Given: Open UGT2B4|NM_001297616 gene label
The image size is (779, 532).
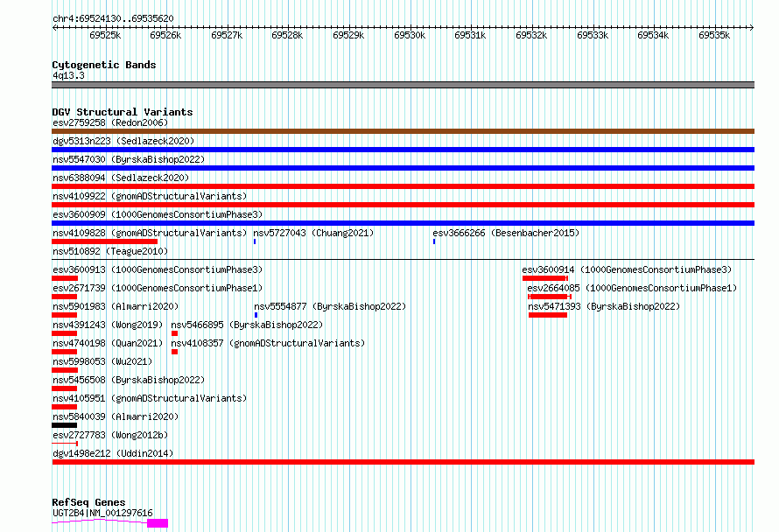Looking at the screenshot, I should tap(102, 513).
